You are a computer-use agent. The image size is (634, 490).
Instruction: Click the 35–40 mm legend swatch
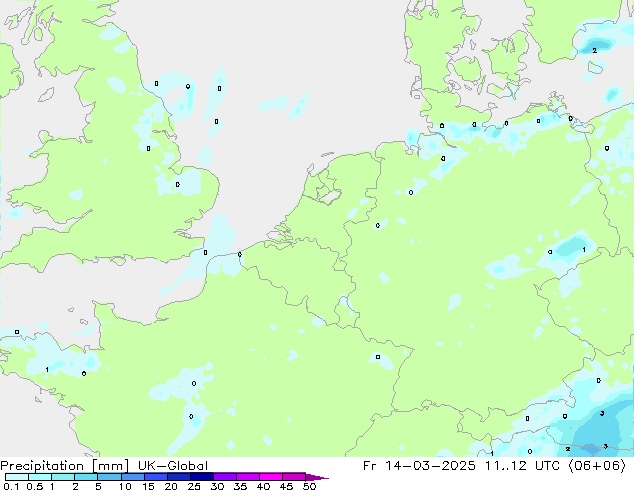pos(248,477)
